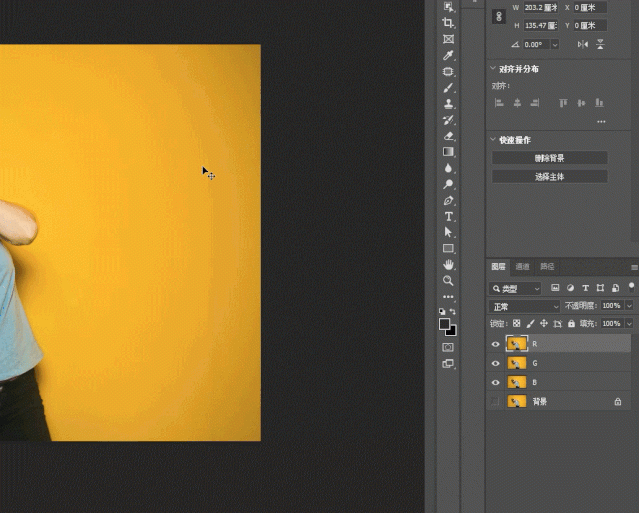
Task: Open the 填充 fill slider arrow
Action: tap(629, 324)
